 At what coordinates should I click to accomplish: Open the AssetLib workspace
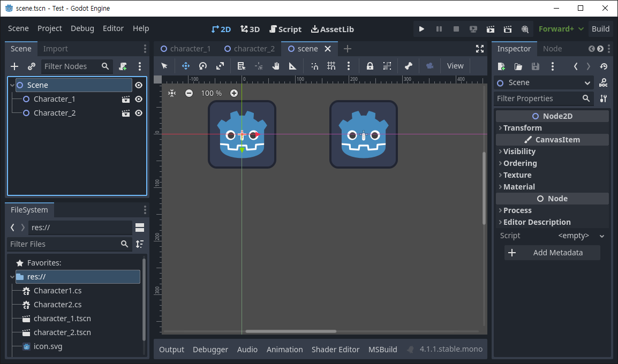332,29
